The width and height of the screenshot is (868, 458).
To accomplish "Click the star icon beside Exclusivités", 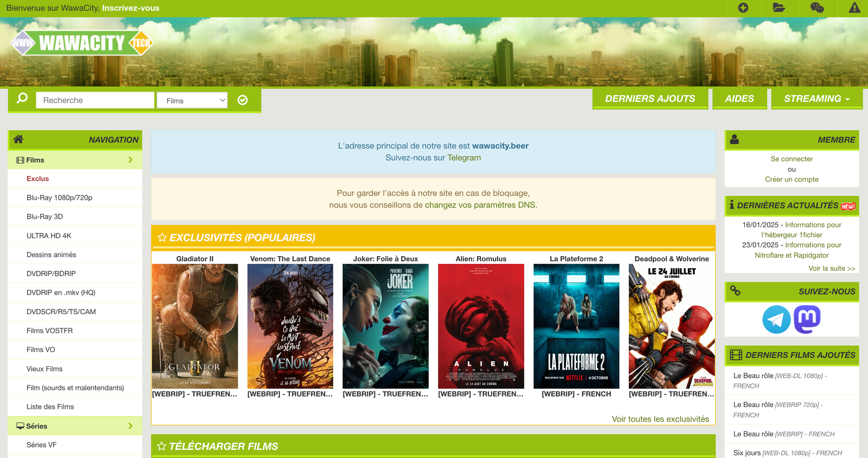I will 162,237.
